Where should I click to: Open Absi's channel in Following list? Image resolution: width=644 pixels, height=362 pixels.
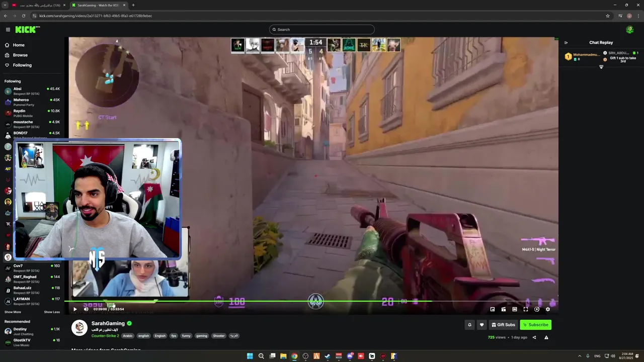[32, 91]
